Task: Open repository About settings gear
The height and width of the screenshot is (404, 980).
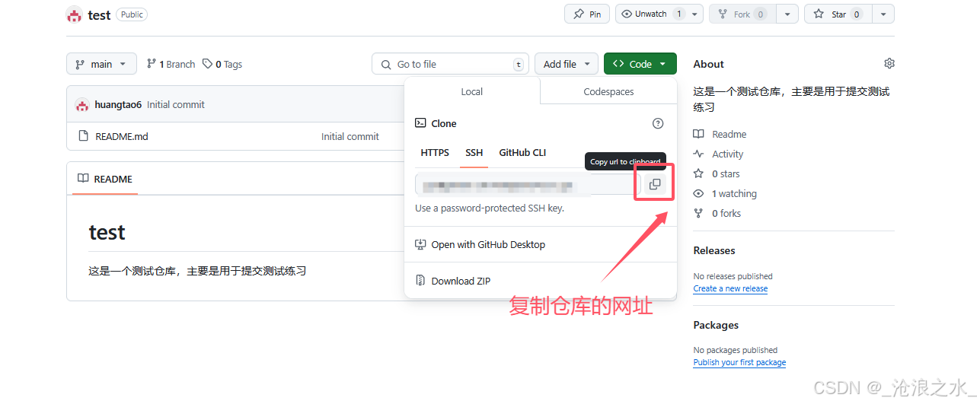Action: coord(889,64)
